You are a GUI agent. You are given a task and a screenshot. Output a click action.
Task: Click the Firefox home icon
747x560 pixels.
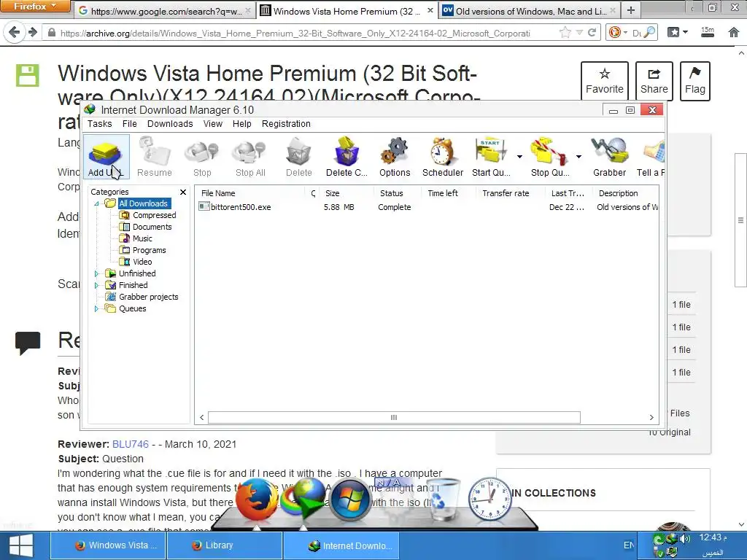click(x=734, y=32)
